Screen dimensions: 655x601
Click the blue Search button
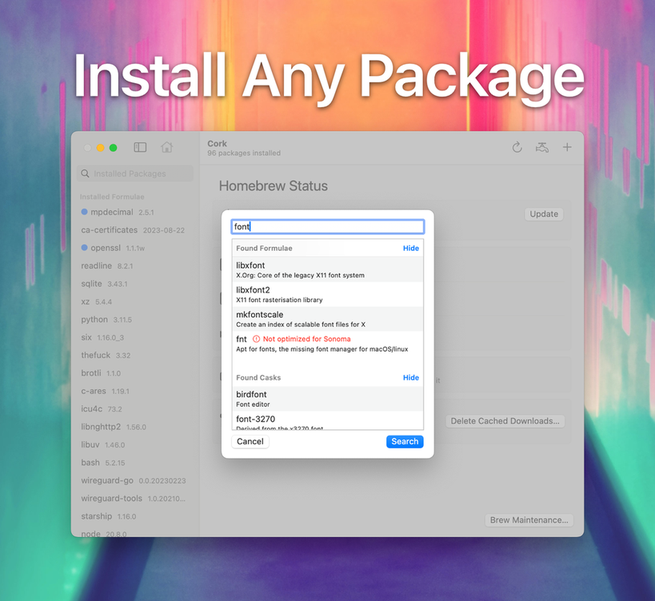405,441
